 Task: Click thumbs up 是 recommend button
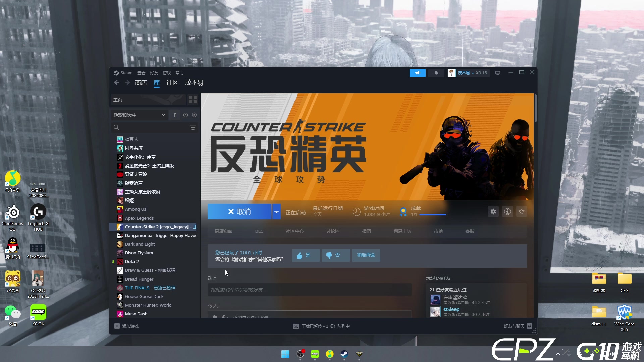pyautogui.click(x=306, y=255)
